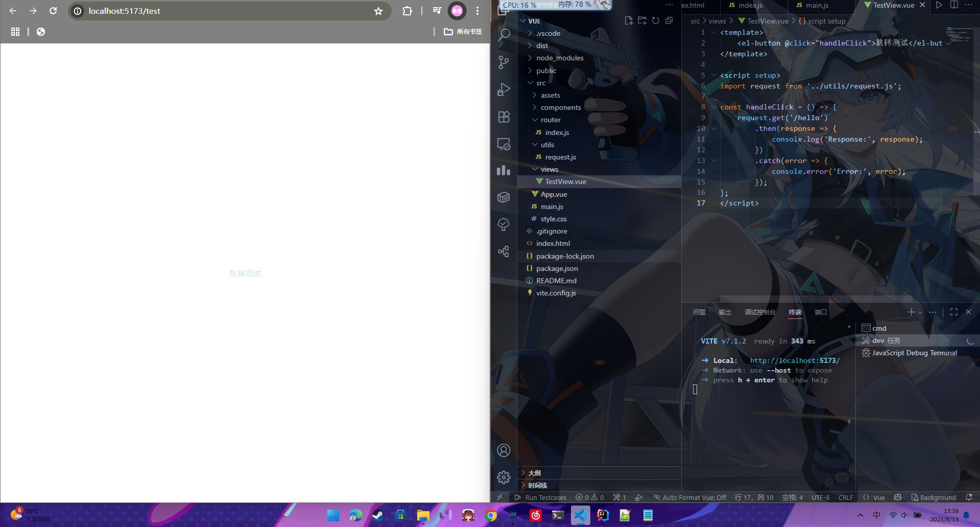Reload the browser page
Viewport: 980px width, 527px height.
[x=53, y=11]
